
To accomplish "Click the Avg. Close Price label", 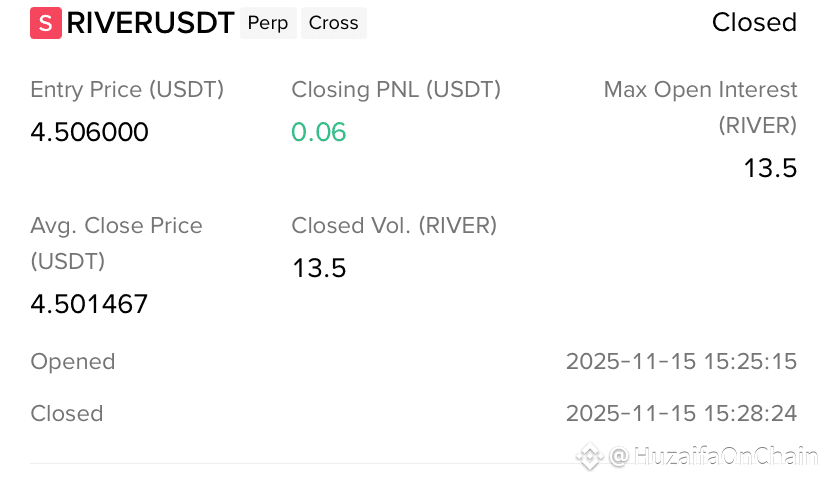I will (x=116, y=243).
